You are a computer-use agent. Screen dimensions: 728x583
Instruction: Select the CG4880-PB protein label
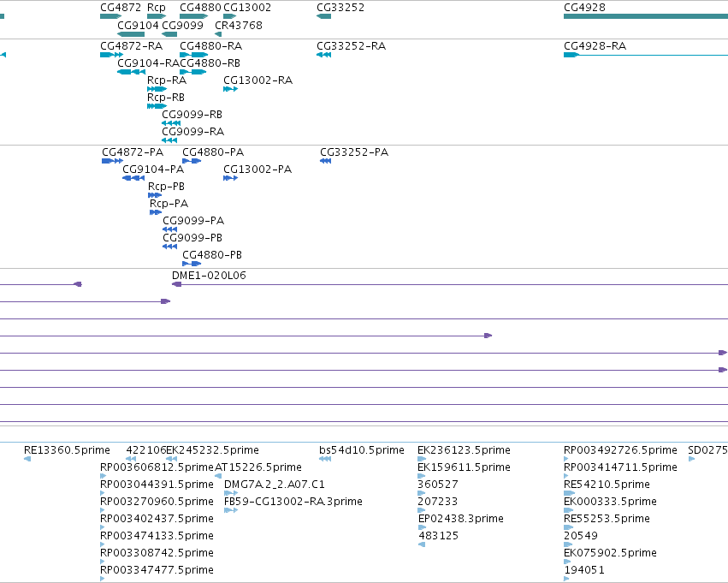point(211,254)
